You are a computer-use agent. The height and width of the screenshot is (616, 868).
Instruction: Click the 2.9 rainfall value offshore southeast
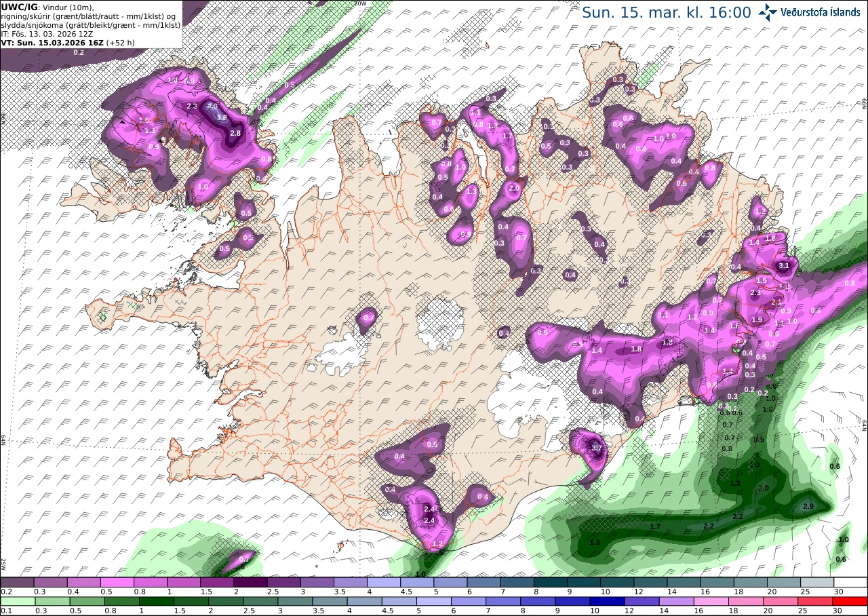pos(808,507)
